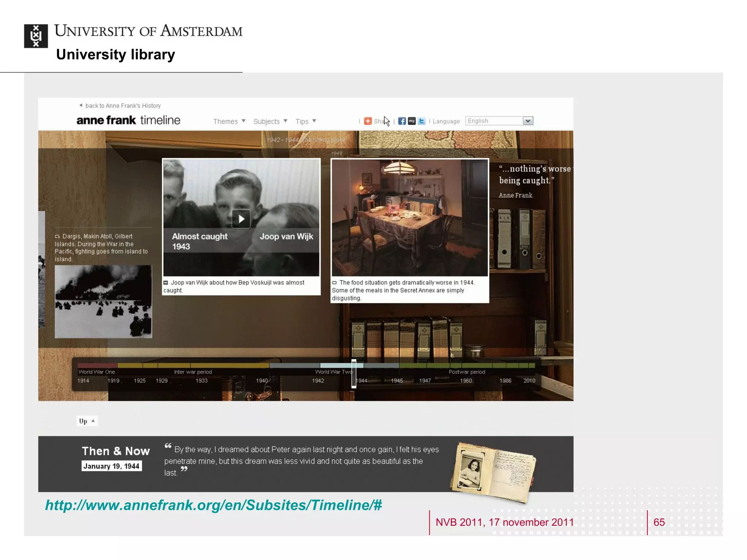The width and height of the screenshot is (747, 560).
Task: Jump to 1929 on the timeline
Action: [162, 381]
